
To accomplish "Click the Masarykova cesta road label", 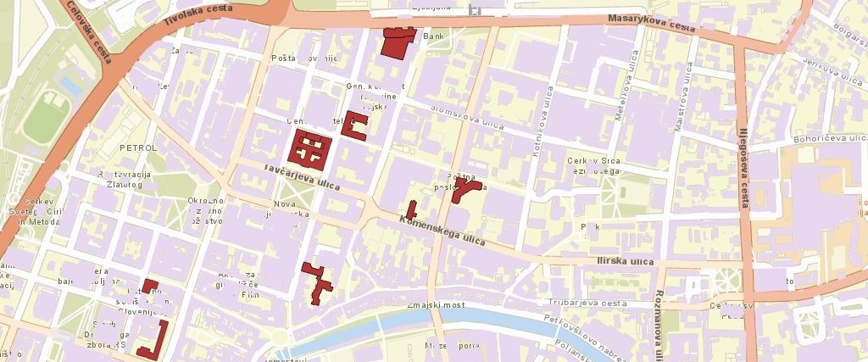I will pos(652,23).
